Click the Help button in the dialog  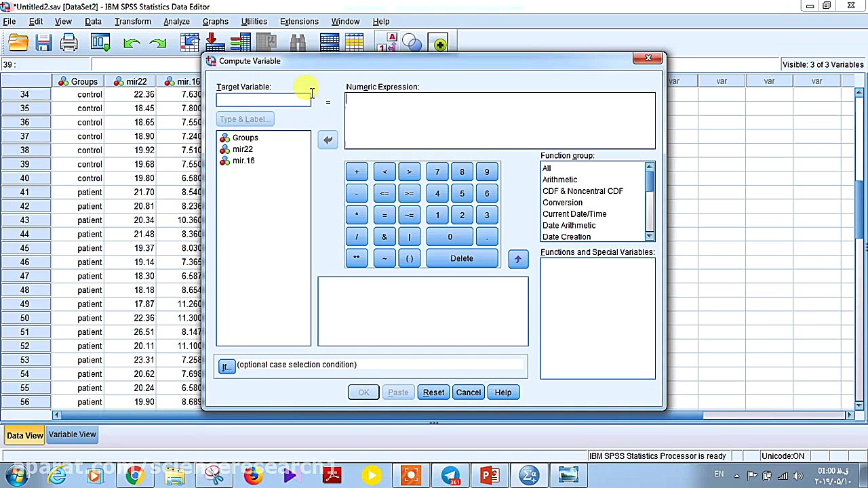tap(503, 392)
